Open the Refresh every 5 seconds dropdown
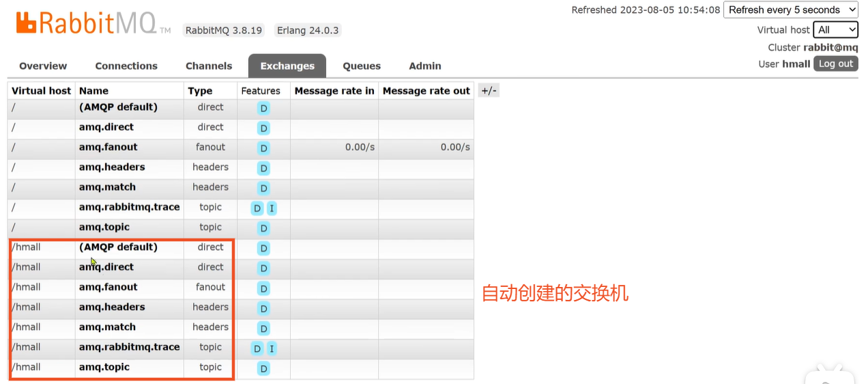Image resolution: width=868 pixels, height=384 pixels. [791, 10]
